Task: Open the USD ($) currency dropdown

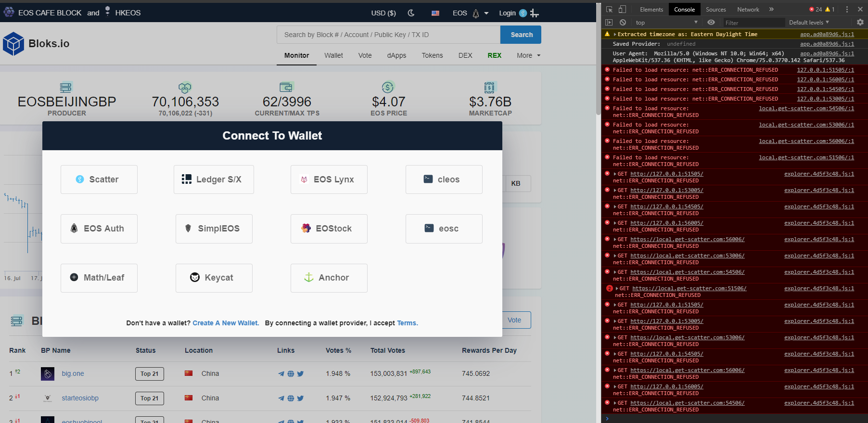Action: pyautogui.click(x=383, y=13)
